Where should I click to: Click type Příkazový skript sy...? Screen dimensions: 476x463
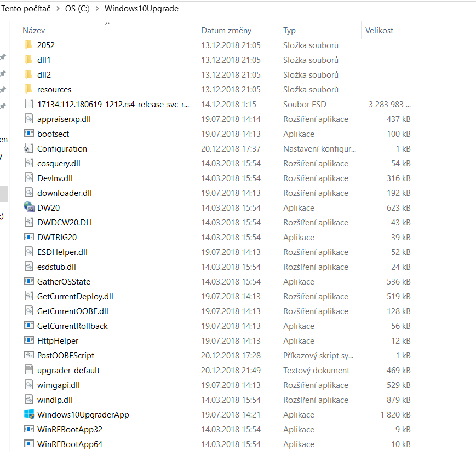tap(318, 356)
